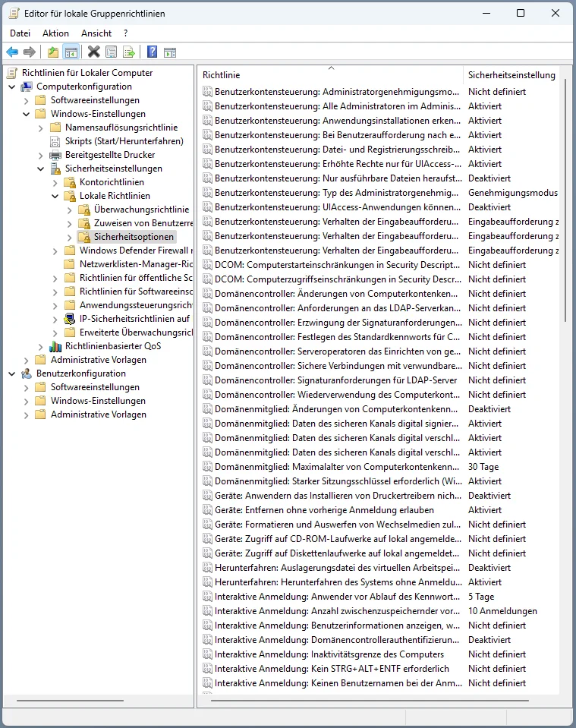Click the Richtlinien für Lokaler Computer root icon
The image size is (576, 728).
(13, 72)
